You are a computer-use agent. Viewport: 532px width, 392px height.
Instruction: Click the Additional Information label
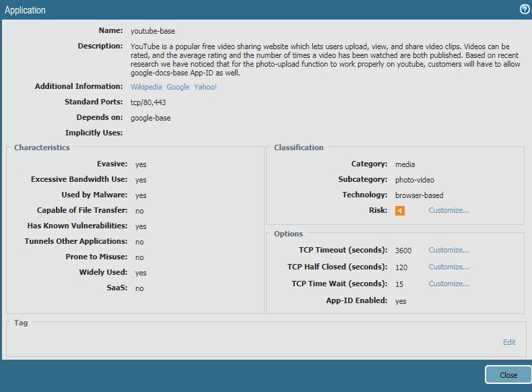click(x=79, y=86)
